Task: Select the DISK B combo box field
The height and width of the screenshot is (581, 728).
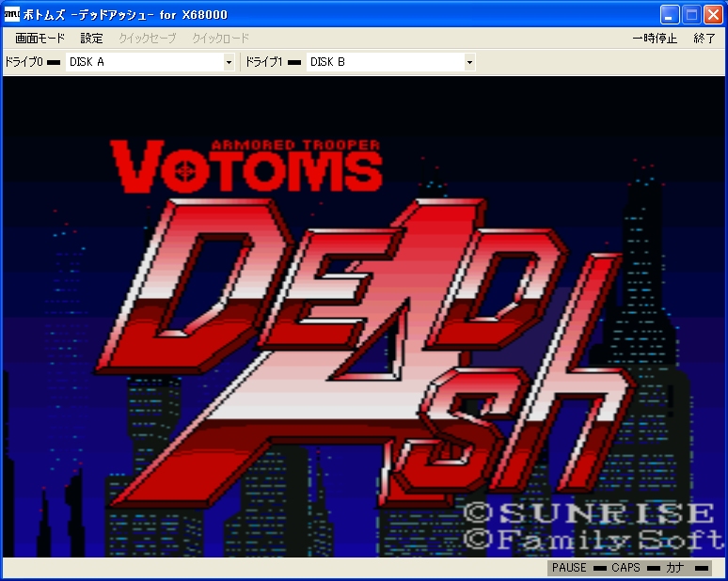Action: click(x=391, y=62)
